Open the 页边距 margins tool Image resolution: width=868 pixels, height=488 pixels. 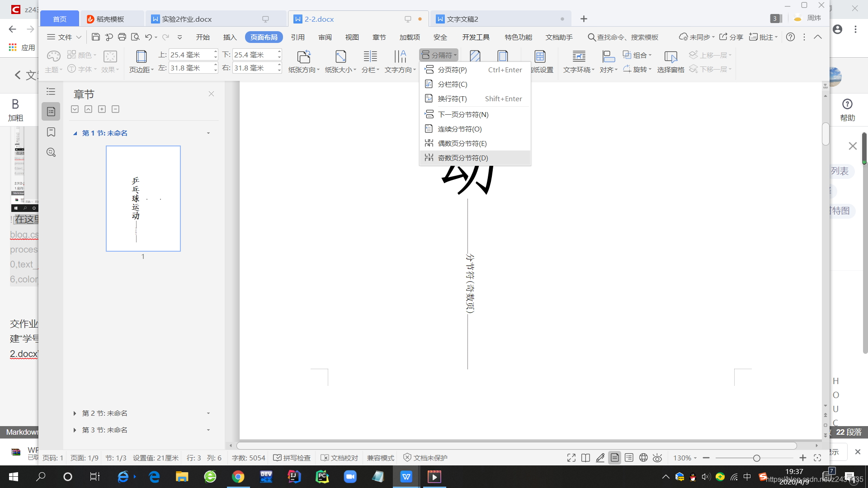point(142,61)
